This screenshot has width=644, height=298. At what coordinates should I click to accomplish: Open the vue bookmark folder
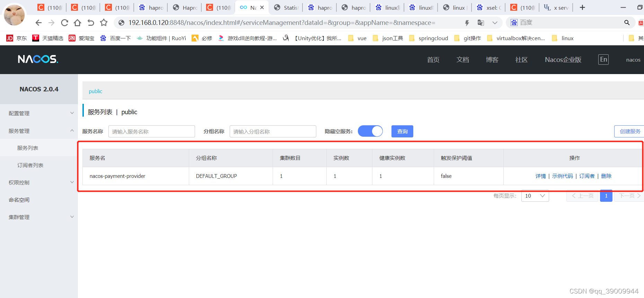click(357, 38)
